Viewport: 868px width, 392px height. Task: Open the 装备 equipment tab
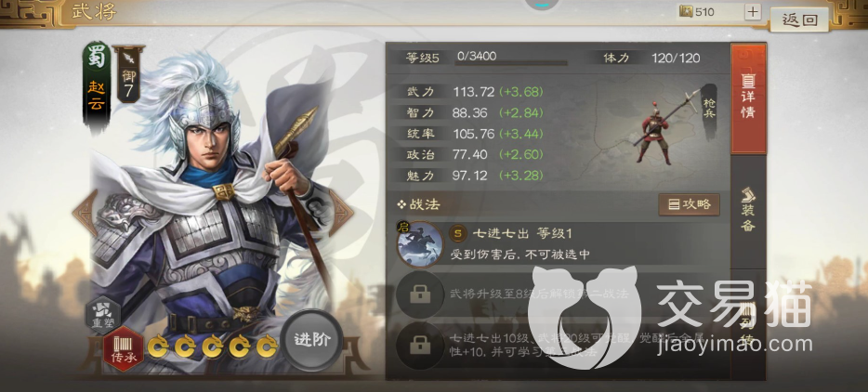tap(748, 210)
